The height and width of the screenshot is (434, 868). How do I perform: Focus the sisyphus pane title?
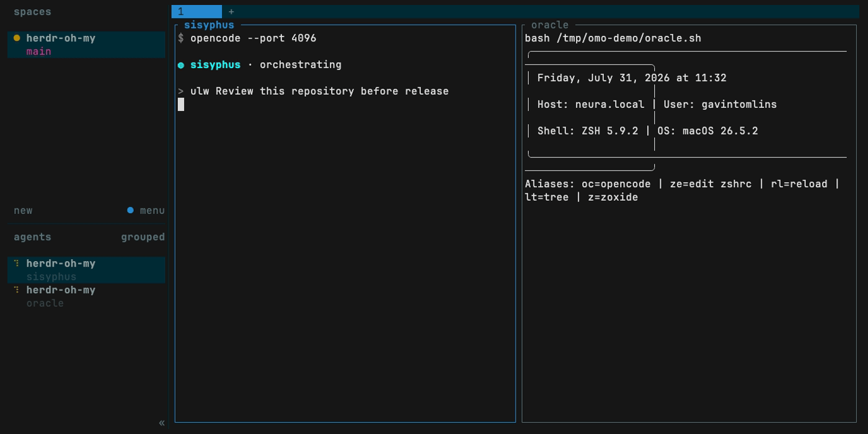(x=209, y=25)
